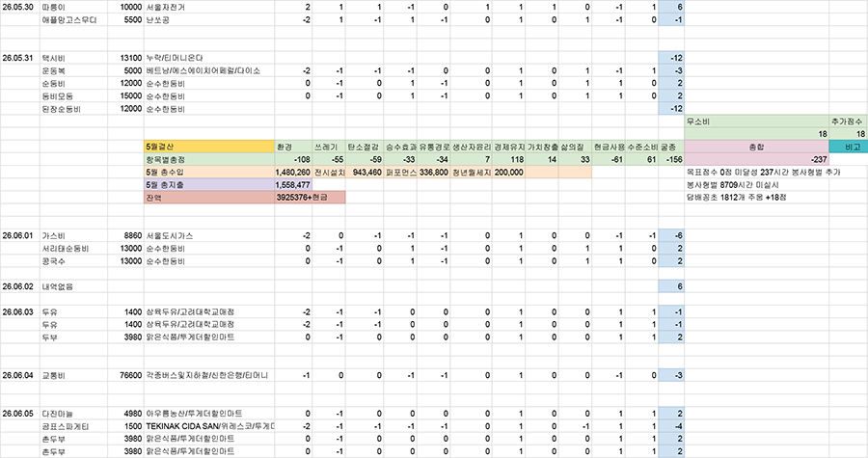Viewport: 868px width, 458px height.
Task: Select the 추가점수 header cell
Action: (849, 121)
